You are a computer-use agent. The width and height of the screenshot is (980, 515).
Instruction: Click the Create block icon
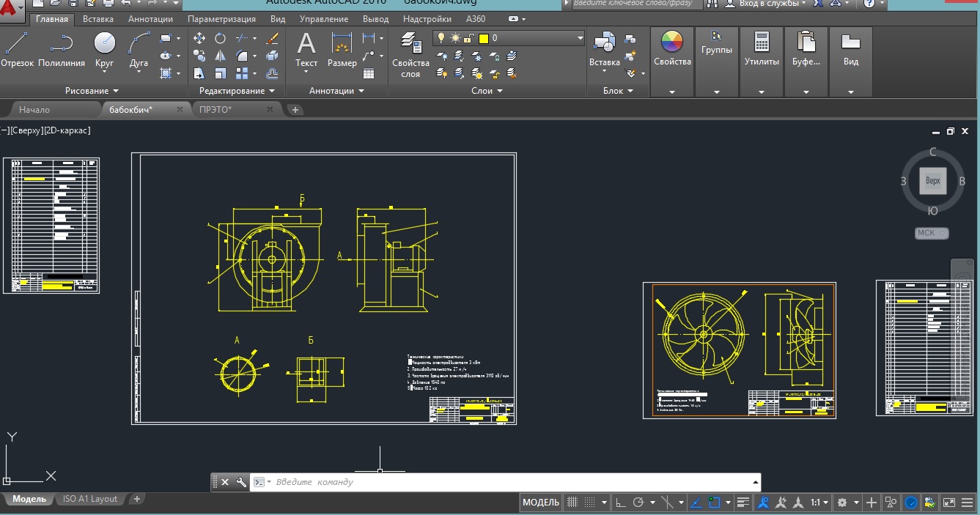click(x=630, y=39)
